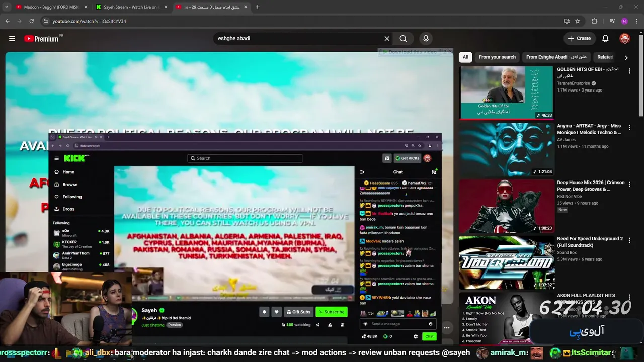Switch to the Sayeh Stream Chrome tab
This screenshot has width=644, height=362.
pyautogui.click(x=131, y=7)
